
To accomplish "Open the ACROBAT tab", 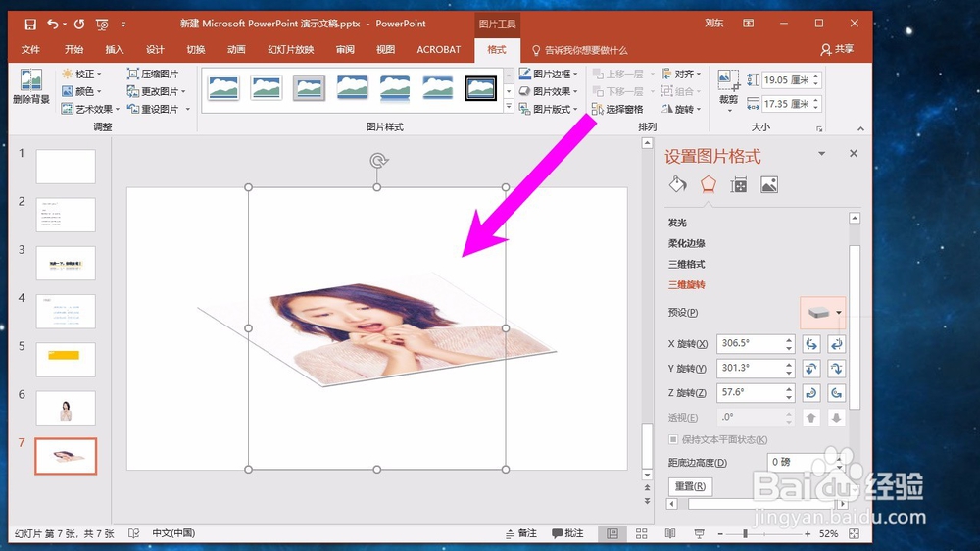I will [x=439, y=49].
